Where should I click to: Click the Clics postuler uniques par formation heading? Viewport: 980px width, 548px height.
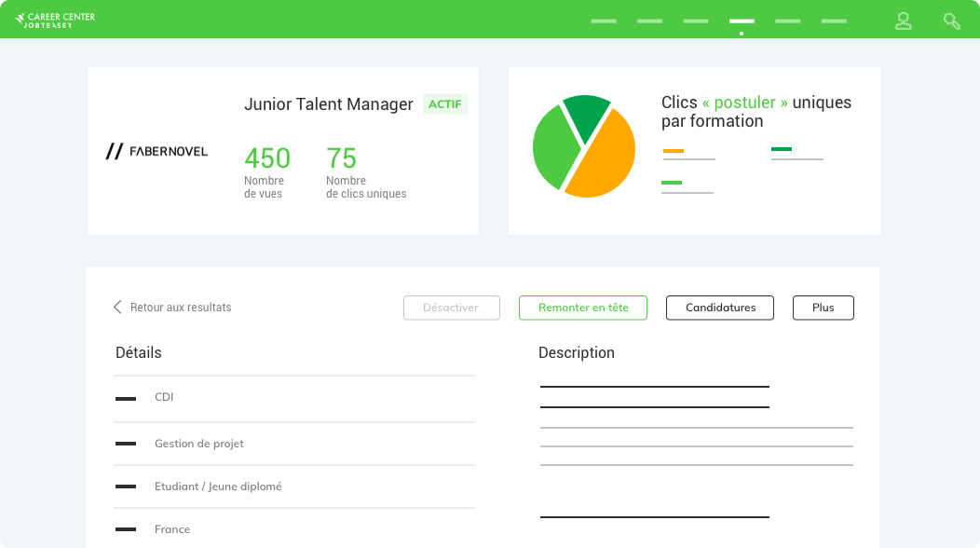(x=756, y=111)
